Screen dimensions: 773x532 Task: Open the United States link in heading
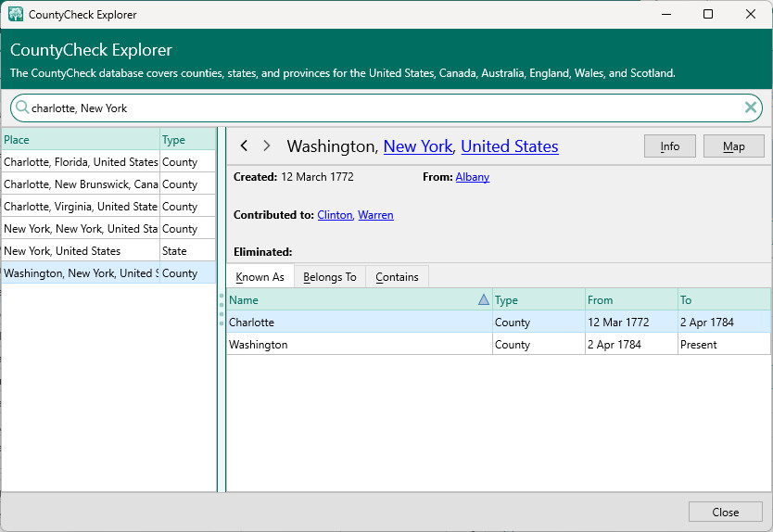coord(510,146)
